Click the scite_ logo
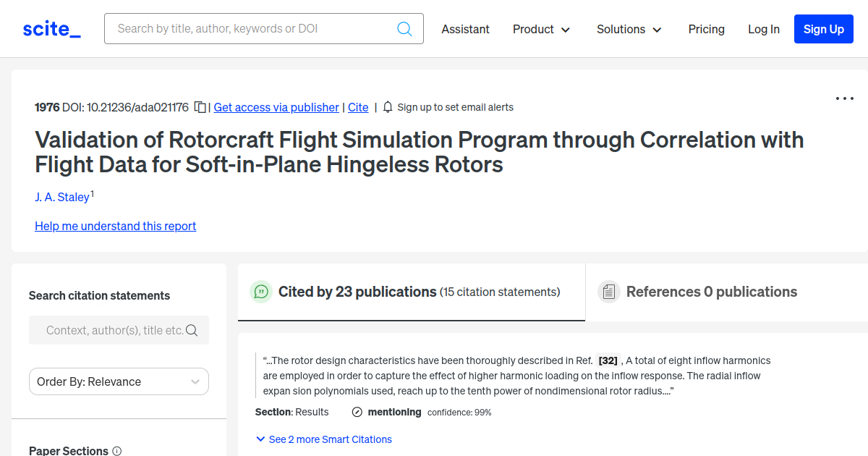Image resolution: width=868 pixels, height=456 pixels. pyautogui.click(x=51, y=28)
